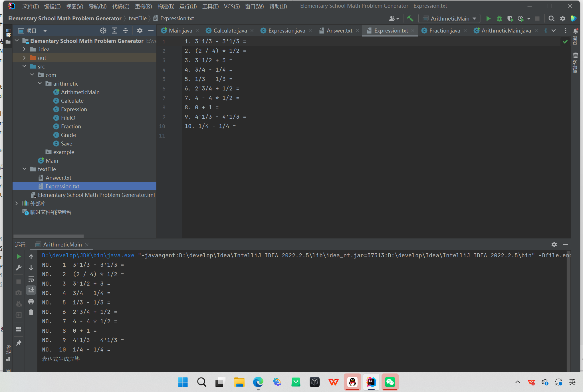Open Search Everywhere magnifier icon
Viewport: 583px width, 392px height.
pyautogui.click(x=551, y=19)
